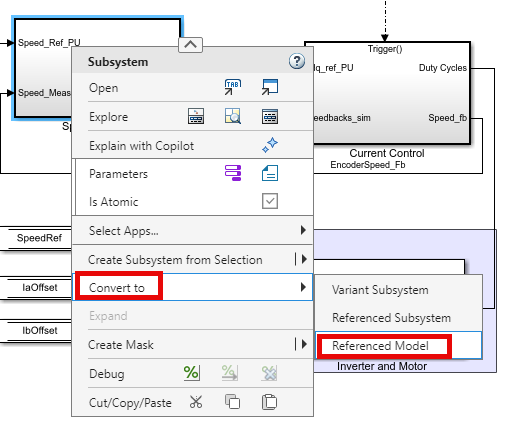Click the Trigger() port label
Image resolution: width=506 pixels, height=431 pixels.
point(385,49)
